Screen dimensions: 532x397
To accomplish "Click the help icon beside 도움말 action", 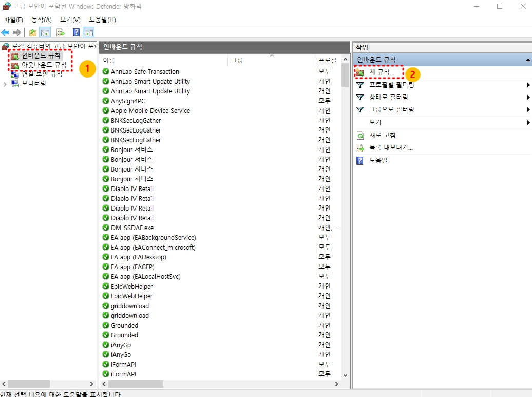I will [360, 161].
